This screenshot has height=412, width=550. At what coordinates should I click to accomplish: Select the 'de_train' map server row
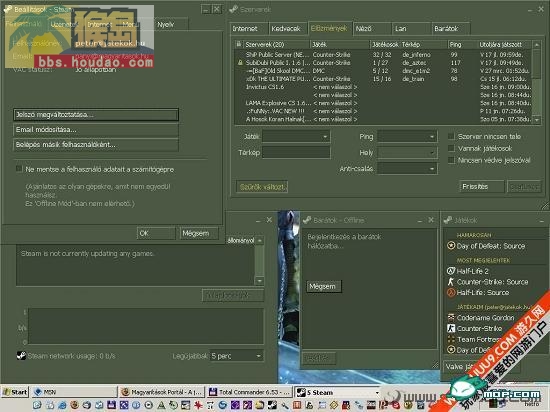click(383, 79)
